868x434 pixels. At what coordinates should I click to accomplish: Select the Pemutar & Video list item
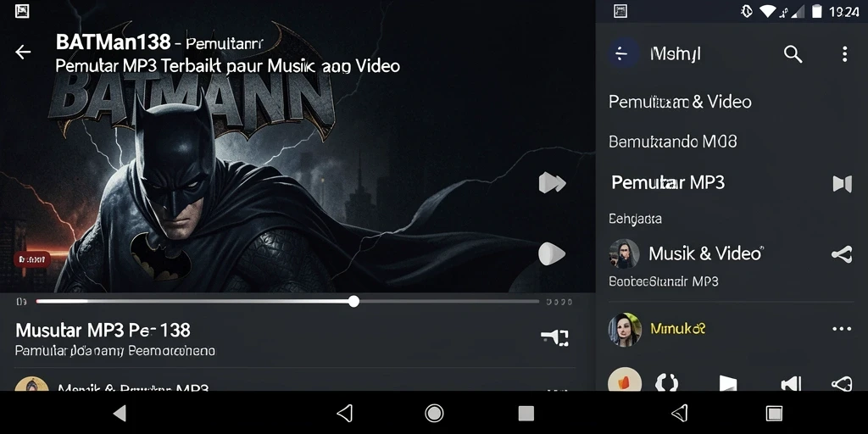(x=680, y=102)
